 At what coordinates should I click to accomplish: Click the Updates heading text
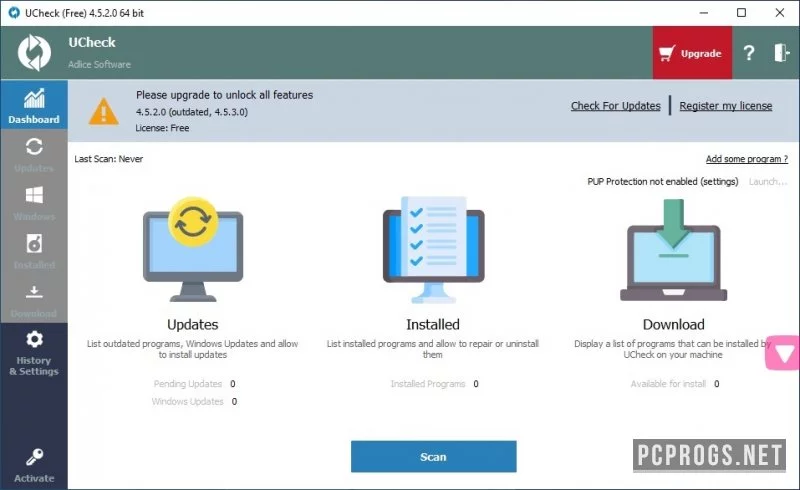192,324
